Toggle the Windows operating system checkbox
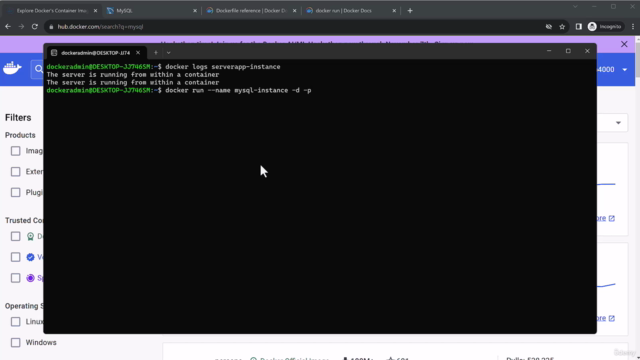 point(16,342)
